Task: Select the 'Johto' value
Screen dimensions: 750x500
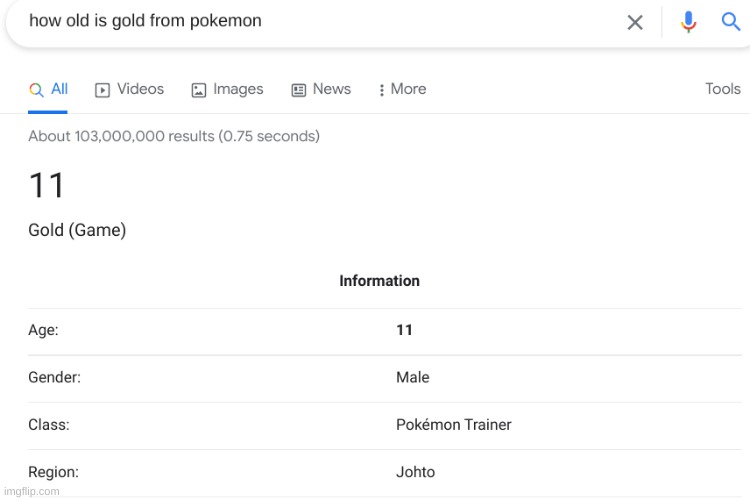Action: (416, 472)
